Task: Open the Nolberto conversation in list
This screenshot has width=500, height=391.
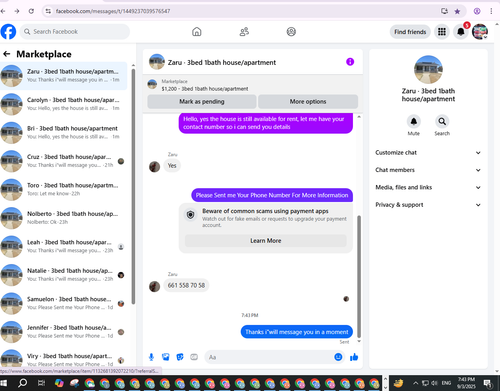Action: coord(64,218)
